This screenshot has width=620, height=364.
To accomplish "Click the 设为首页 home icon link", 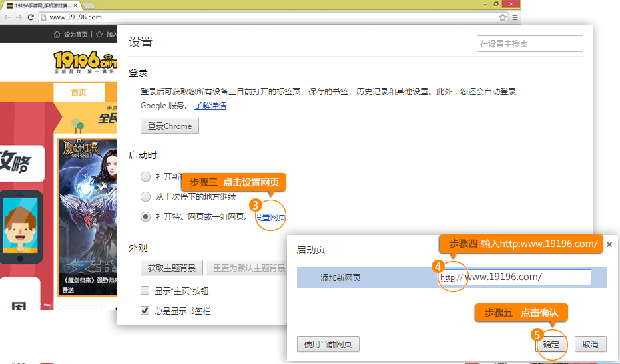I will pyautogui.click(x=70, y=35).
